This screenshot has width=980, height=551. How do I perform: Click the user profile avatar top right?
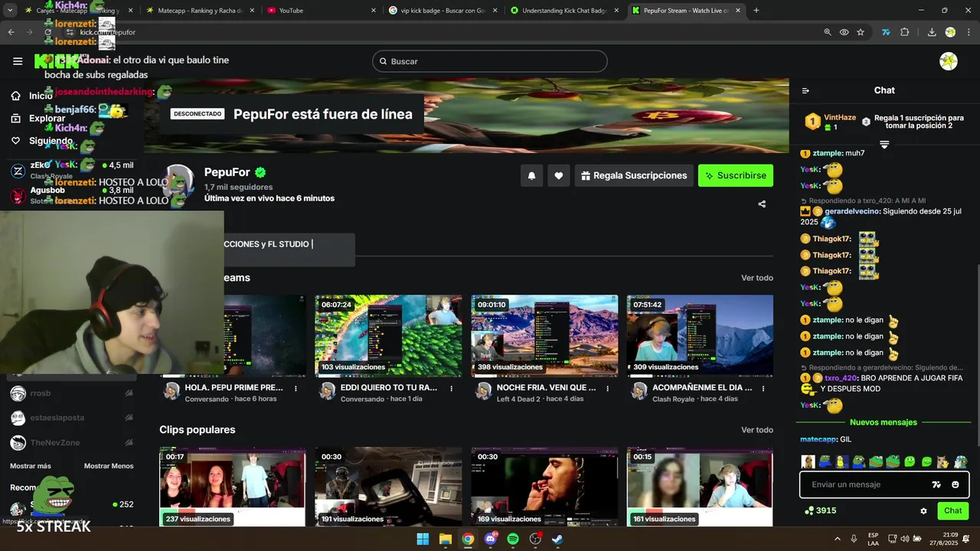click(x=949, y=61)
